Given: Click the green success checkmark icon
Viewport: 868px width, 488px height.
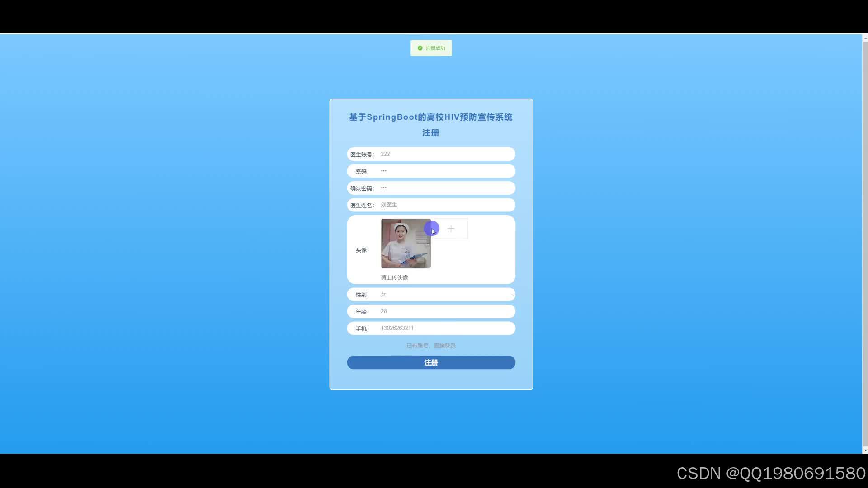Looking at the screenshot, I should point(420,47).
